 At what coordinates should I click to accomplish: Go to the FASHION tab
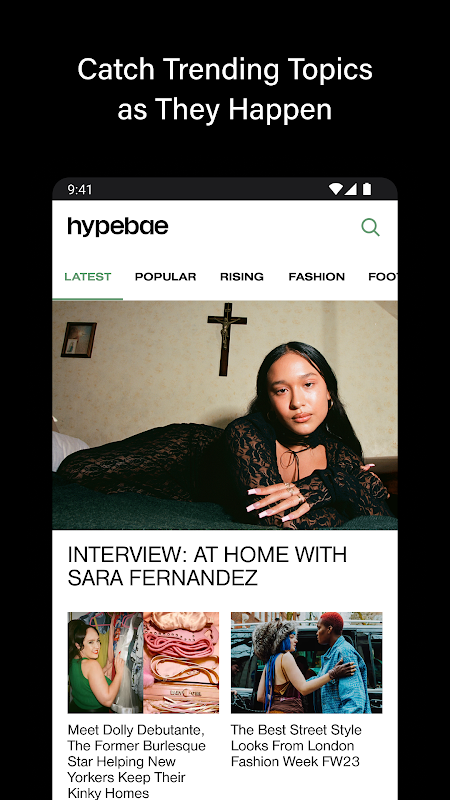click(316, 277)
